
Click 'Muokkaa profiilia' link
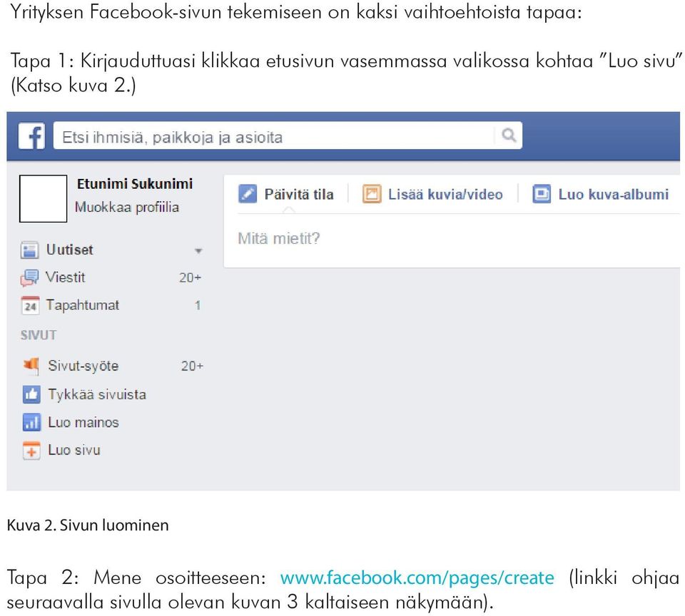click(127, 207)
